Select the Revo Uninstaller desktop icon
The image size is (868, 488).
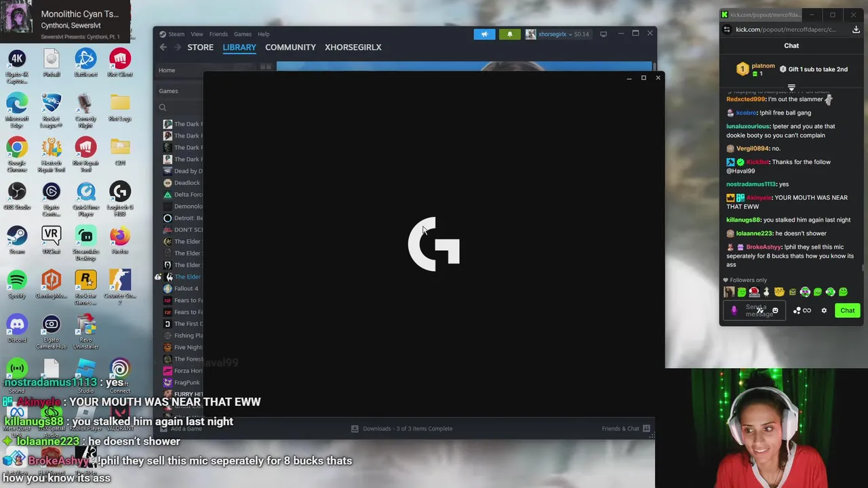click(85, 331)
